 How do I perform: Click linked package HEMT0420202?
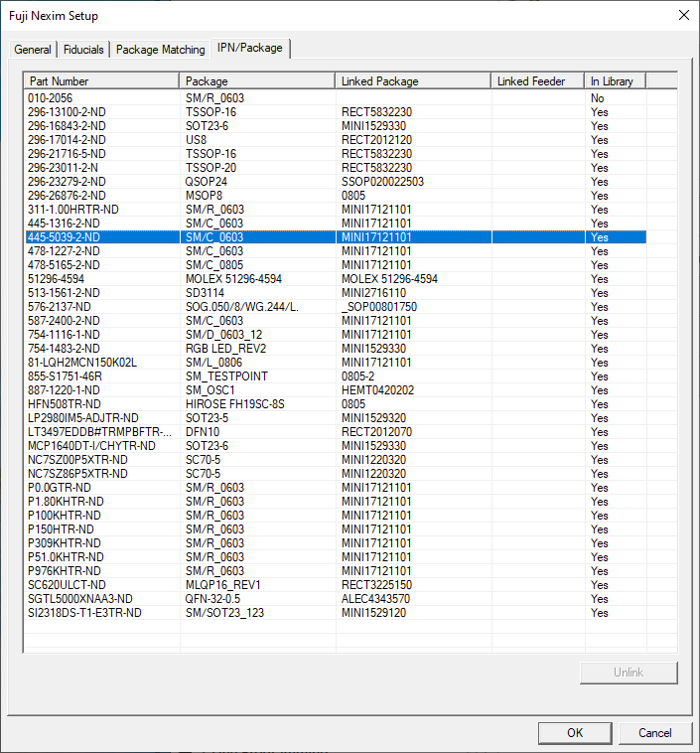pos(378,390)
